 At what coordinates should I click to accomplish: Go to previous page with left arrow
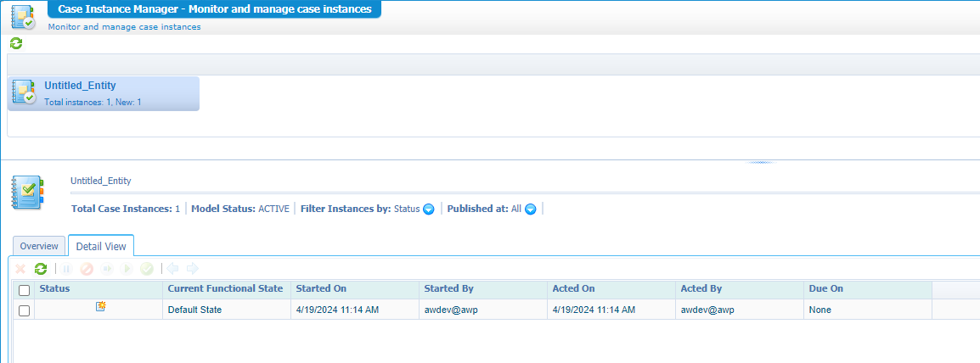[172, 269]
